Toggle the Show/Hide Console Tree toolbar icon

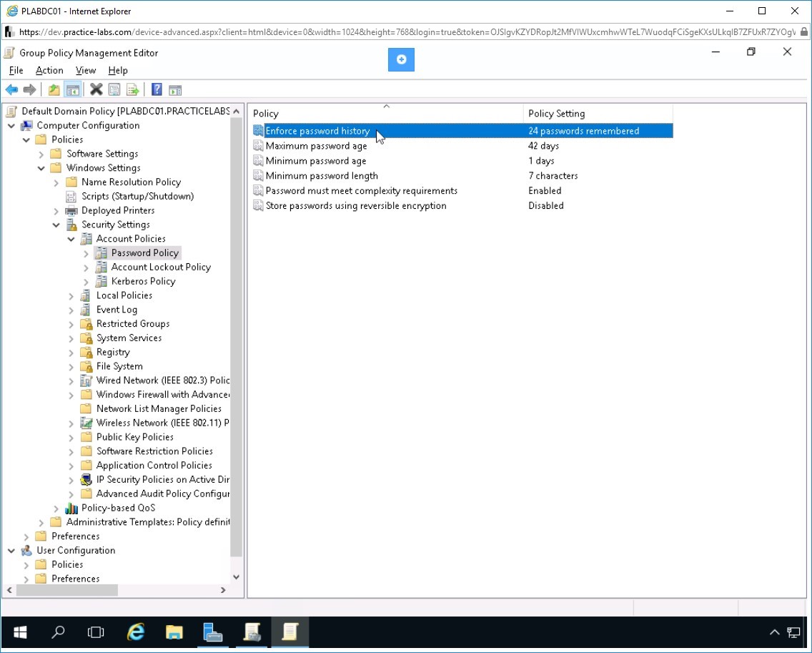pyautogui.click(x=72, y=89)
